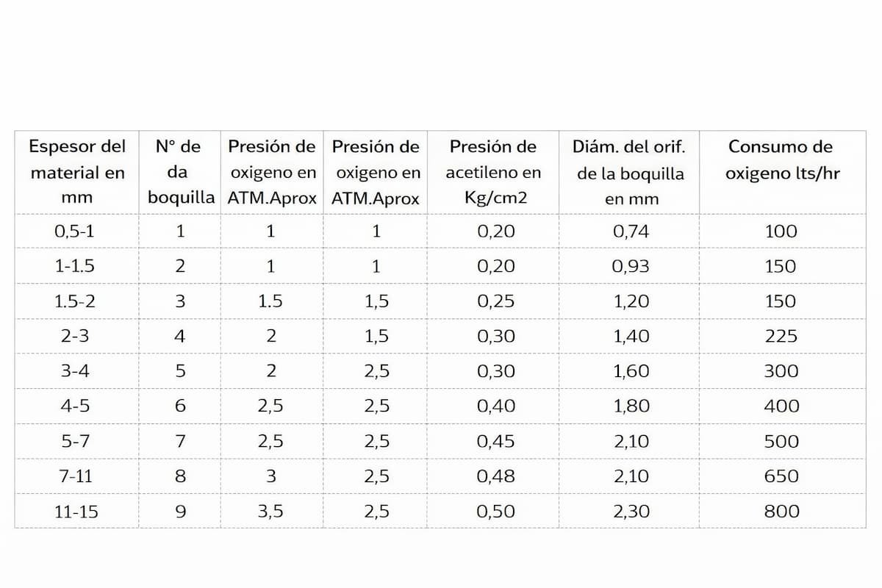Select the 0,74 orifice diameter value
The width and height of the screenshot is (882, 588).
[631, 232]
